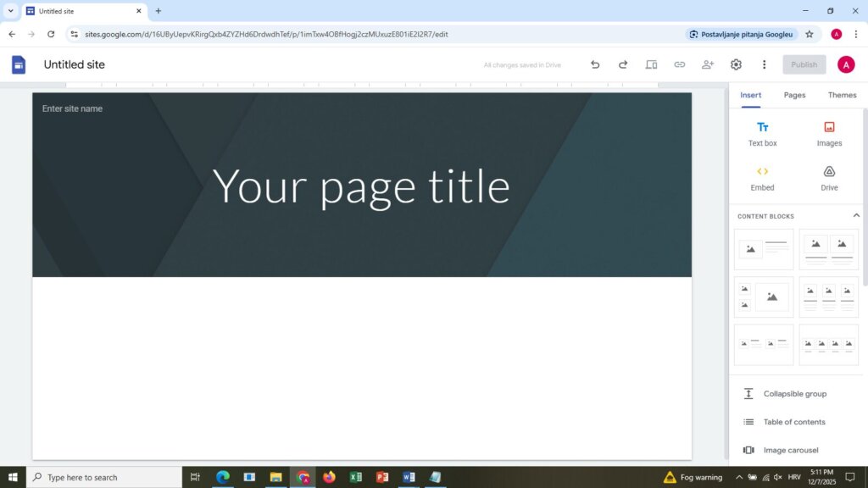Switch to the Themes tab
This screenshot has width=868, height=488.
842,95
